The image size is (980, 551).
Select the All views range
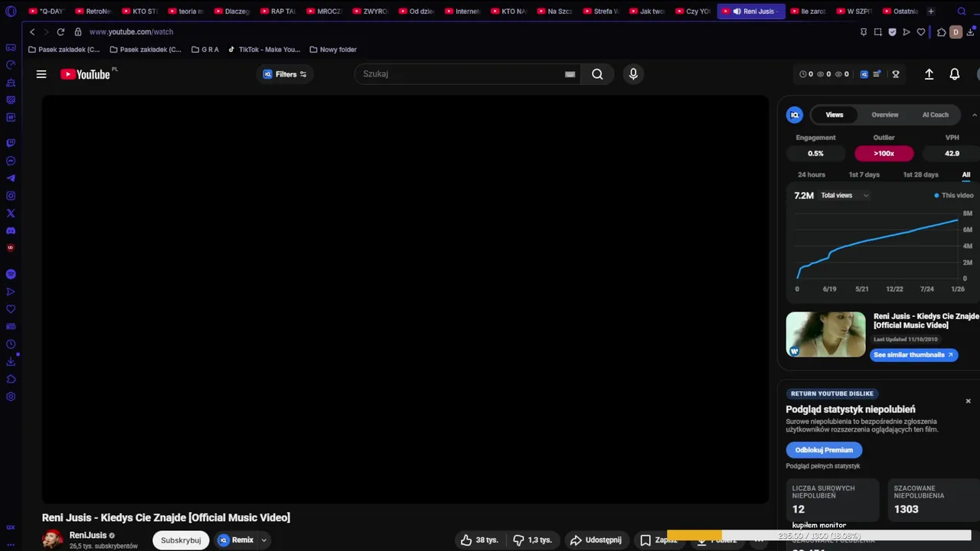966,174
